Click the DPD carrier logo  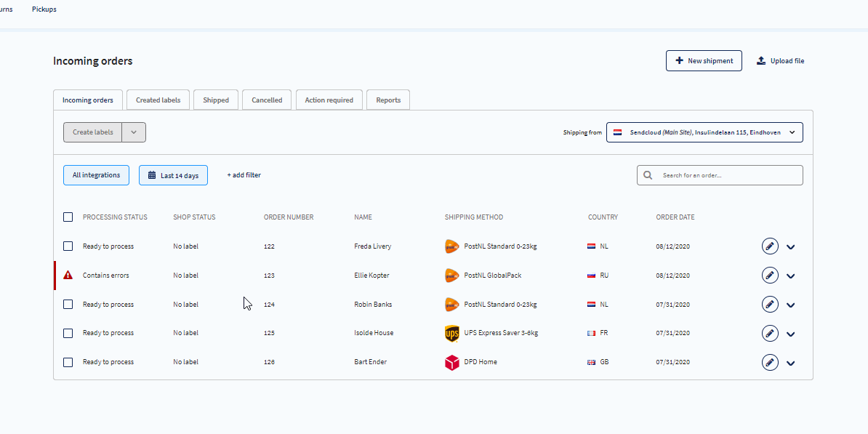tap(451, 363)
